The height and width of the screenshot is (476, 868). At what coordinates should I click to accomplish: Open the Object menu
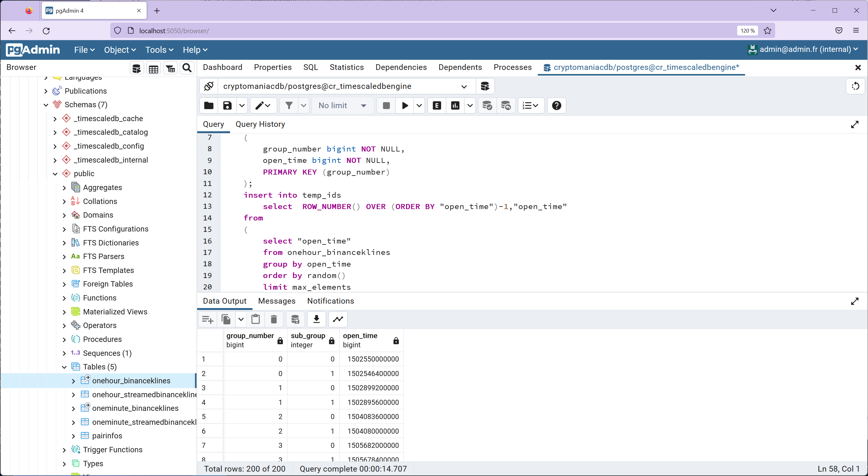[120, 50]
